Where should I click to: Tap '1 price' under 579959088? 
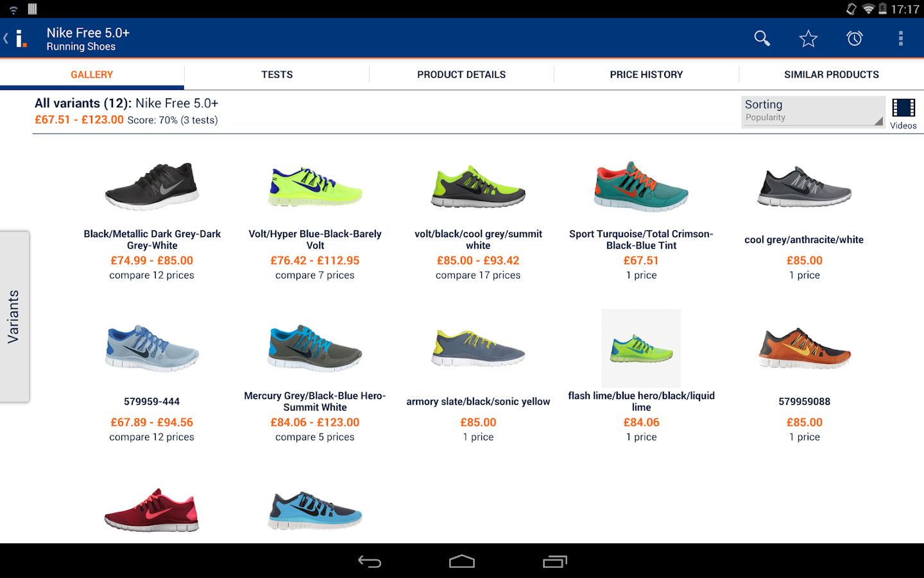point(805,437)
